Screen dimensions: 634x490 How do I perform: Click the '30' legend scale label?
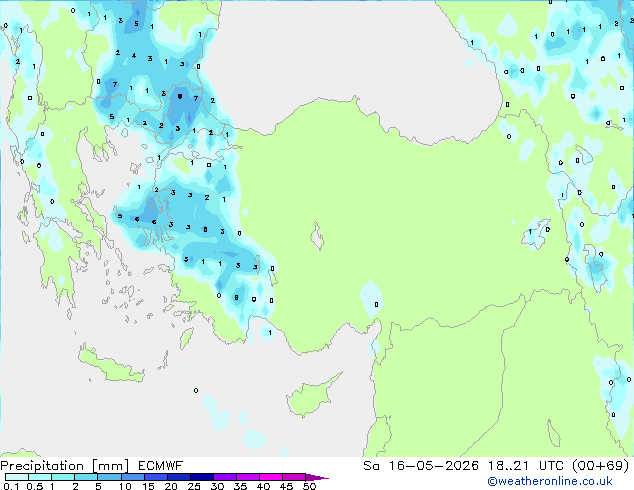point(217,486)
